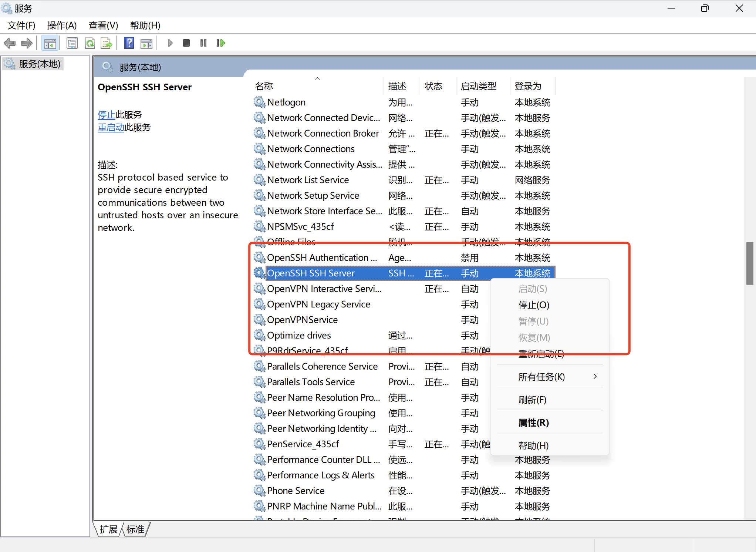The image size is (756, 552).
Task: Sort by the 启动类型 column header
Action: [x=478, y=86]
